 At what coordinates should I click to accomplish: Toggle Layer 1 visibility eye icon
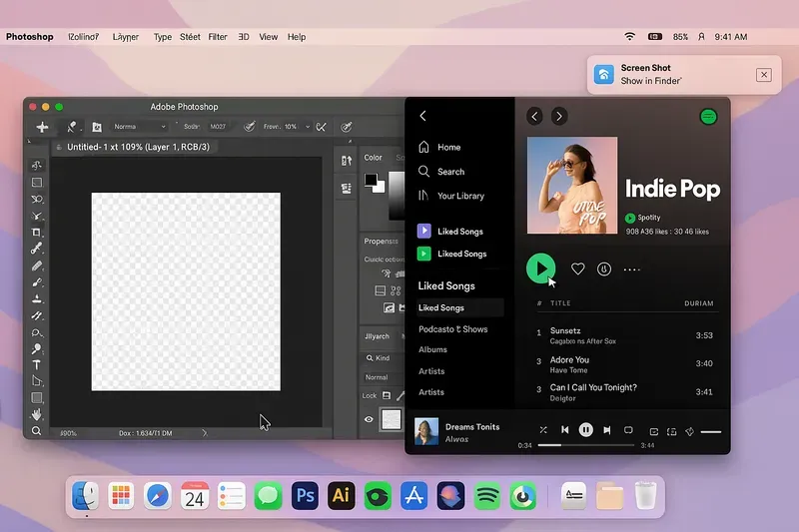coord(369,419)
